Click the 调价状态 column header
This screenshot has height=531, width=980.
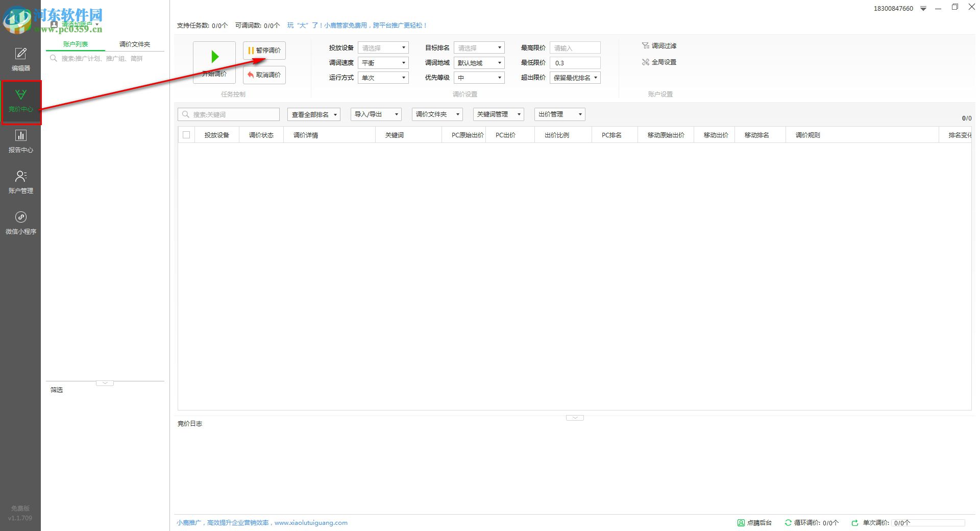261,135
